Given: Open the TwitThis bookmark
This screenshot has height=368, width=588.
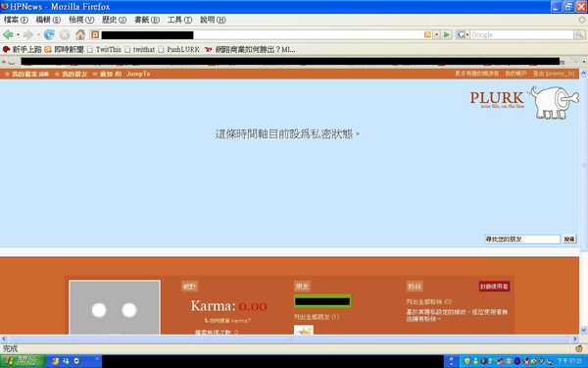Looking at the screenshot, I should point(104,49).
